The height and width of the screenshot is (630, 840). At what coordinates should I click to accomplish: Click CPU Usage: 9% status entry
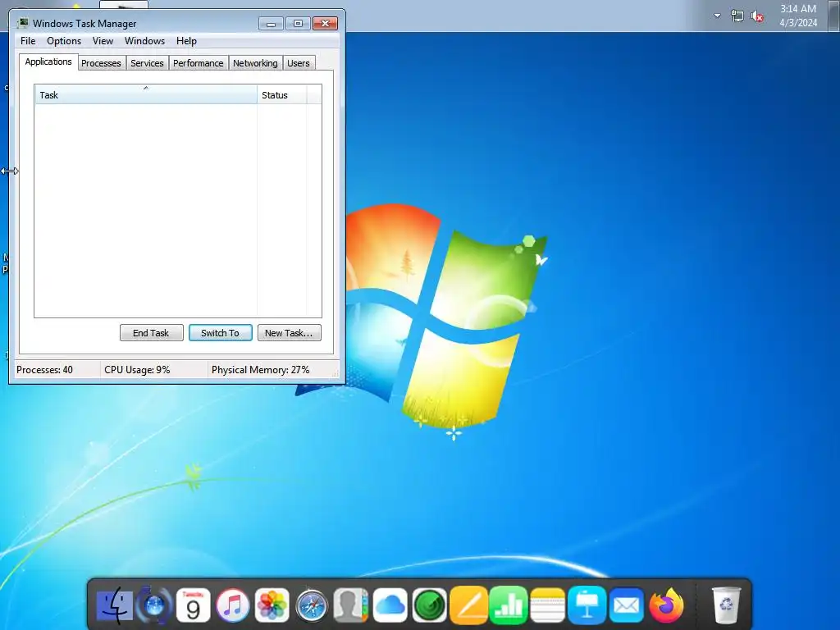point(137,370)
